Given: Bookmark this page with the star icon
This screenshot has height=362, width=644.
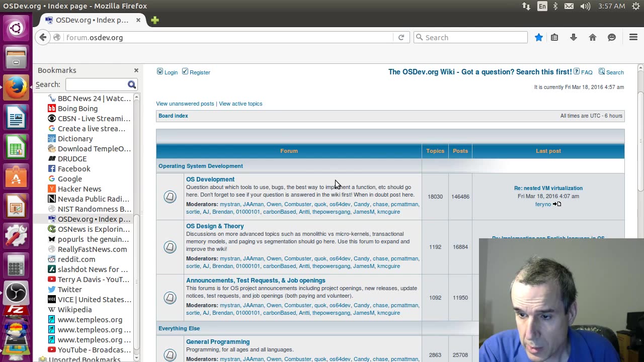Looking at the screenshot, I should point(539,37).
